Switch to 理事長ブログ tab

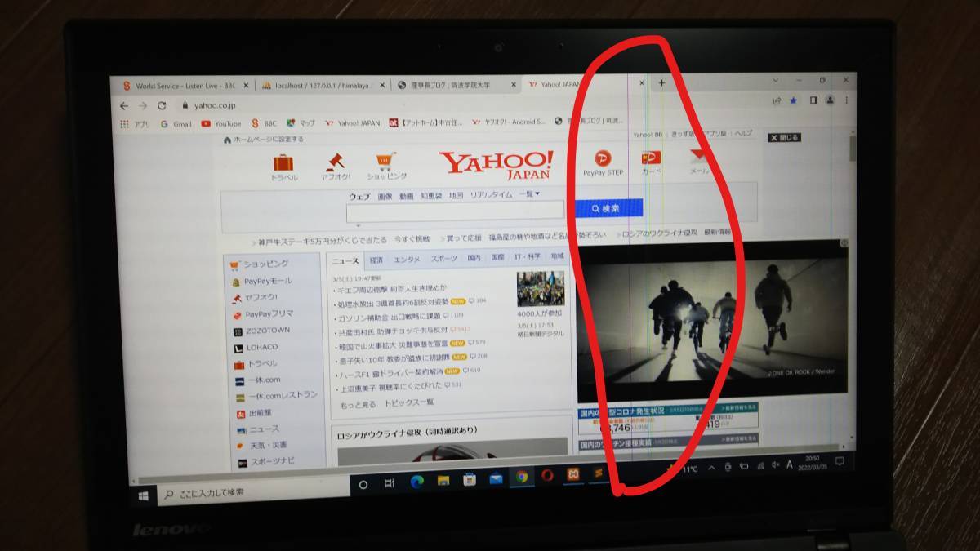(455, 84)
